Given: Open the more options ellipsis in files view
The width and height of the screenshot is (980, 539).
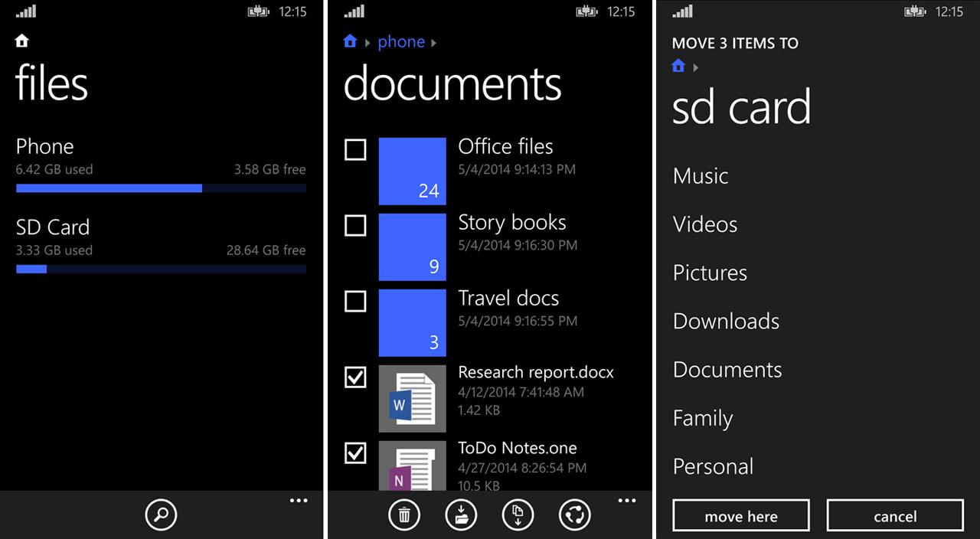Looking at the screenshot, I should coord(299,501).
